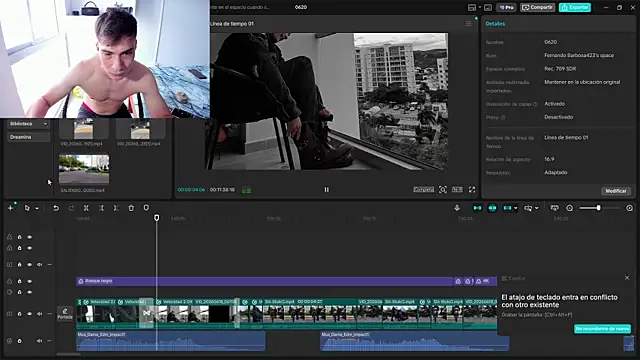The image size is (640, 360).
Task: Expand the selection tool dropdown arrow
Action: 37,209
